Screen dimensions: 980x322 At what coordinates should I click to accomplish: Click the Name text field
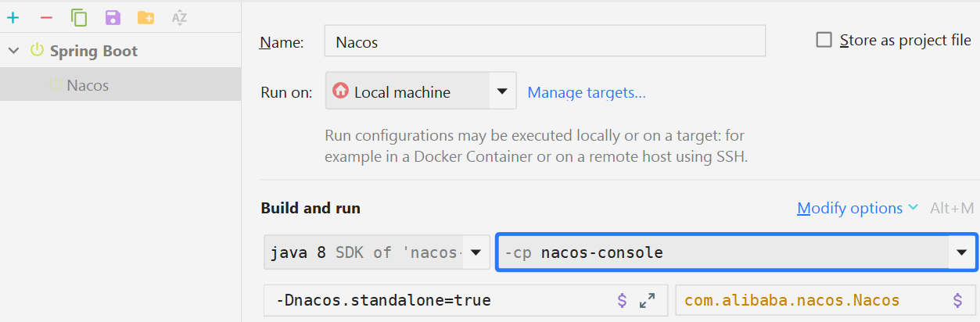[x=544, y=41]
